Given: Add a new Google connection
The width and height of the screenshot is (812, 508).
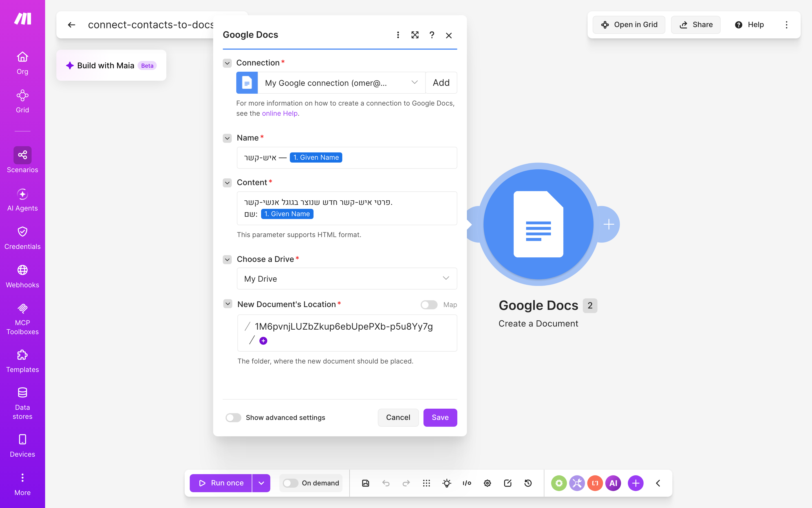Looking at the screenshot, I should (x=441, y=83).
